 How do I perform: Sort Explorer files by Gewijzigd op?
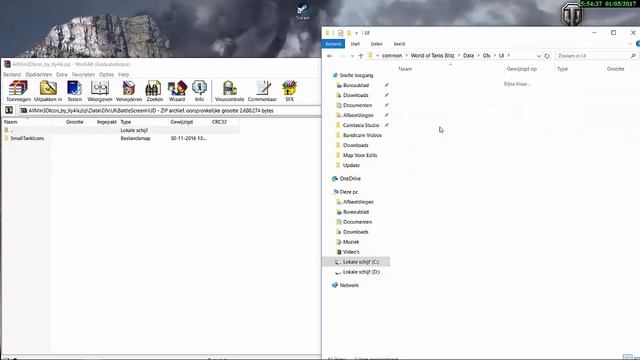[522, 69]
